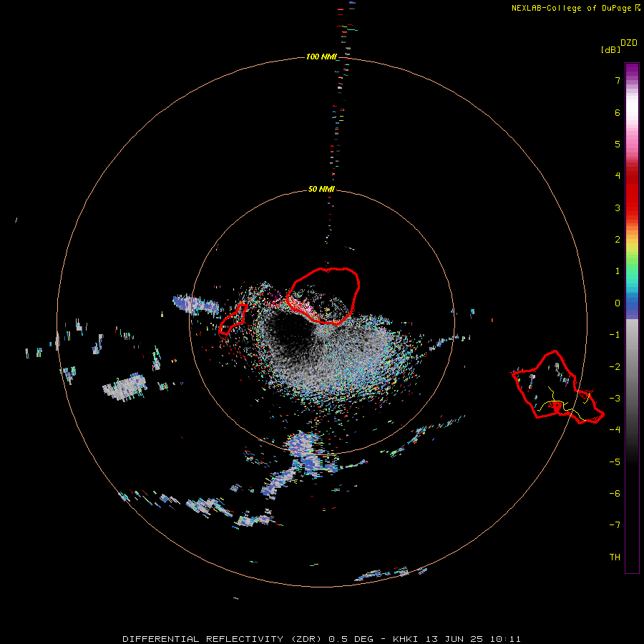Screen dimensions: 644x644
Task: Click the -6 value on color scale
Action: pos(615,494)
